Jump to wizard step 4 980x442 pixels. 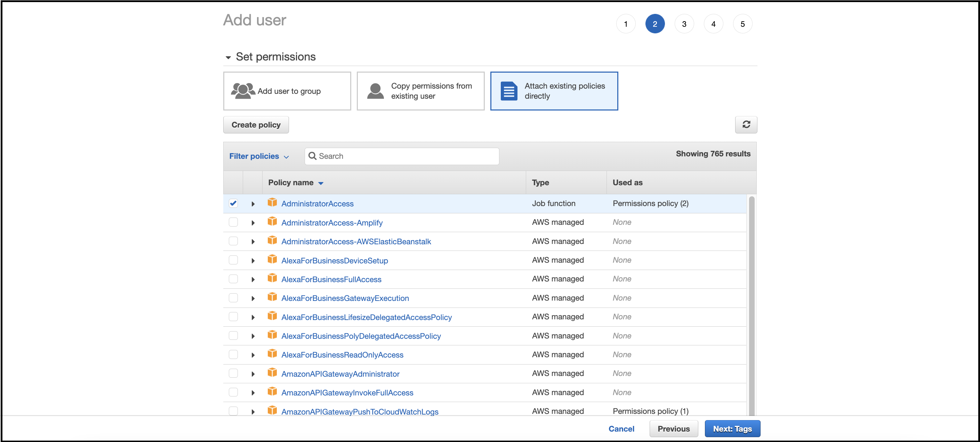coord(713,24)
